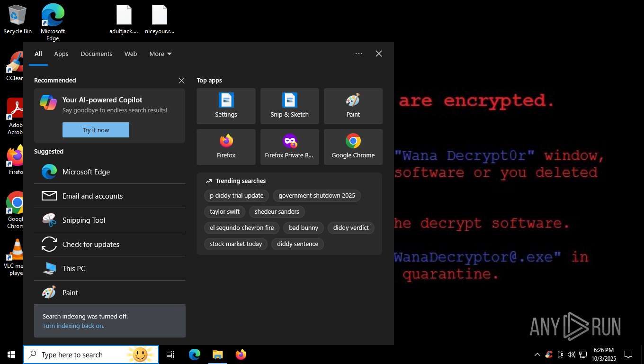644x364 pixels.
Task: Open File Explorer from the taskbar
Action: (x=217, y=355)
